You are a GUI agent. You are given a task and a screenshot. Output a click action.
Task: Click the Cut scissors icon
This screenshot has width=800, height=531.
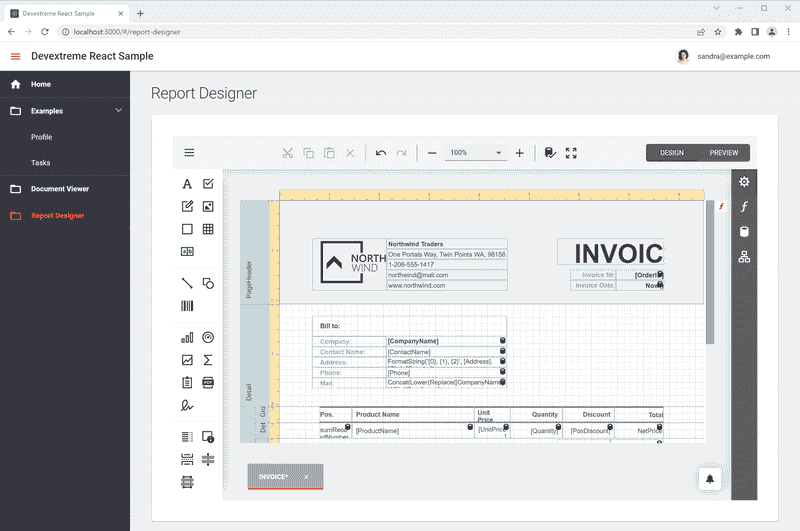pyautogui.click(x=288, y=153)
